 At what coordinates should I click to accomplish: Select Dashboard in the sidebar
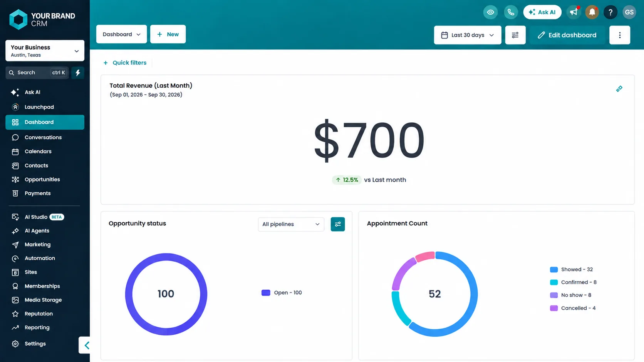pos(45,122)
